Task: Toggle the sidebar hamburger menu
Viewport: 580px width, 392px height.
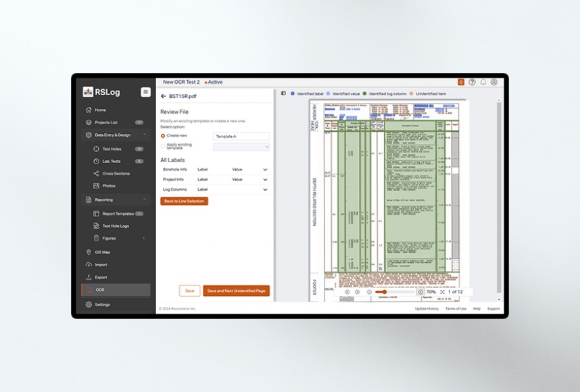Action: point(145,92)
